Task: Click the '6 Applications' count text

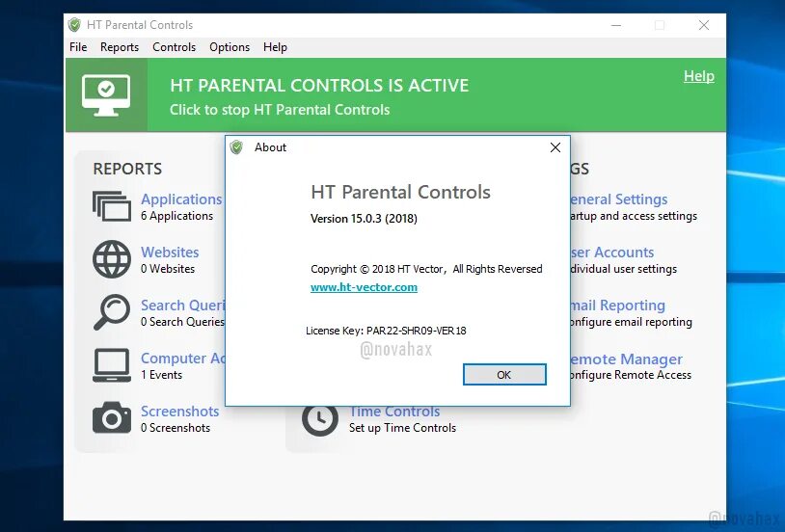Action: (x=176, y=216)
